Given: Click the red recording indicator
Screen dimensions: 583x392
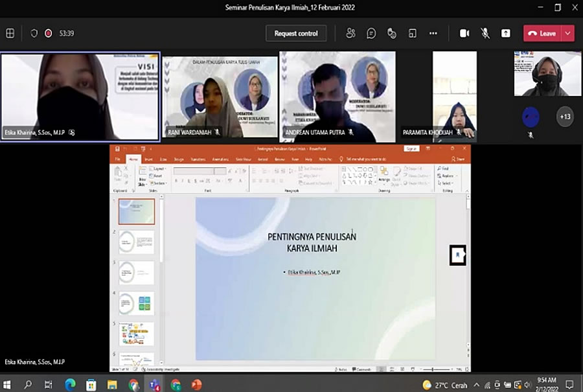Looking at the screenshot, I should (x=48, y=33).
